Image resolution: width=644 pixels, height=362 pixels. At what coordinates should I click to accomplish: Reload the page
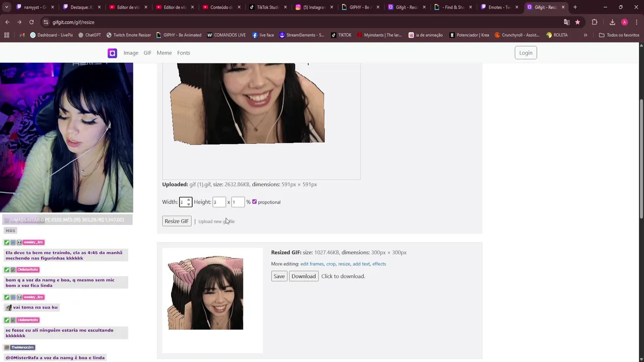(x=31, y=22)
